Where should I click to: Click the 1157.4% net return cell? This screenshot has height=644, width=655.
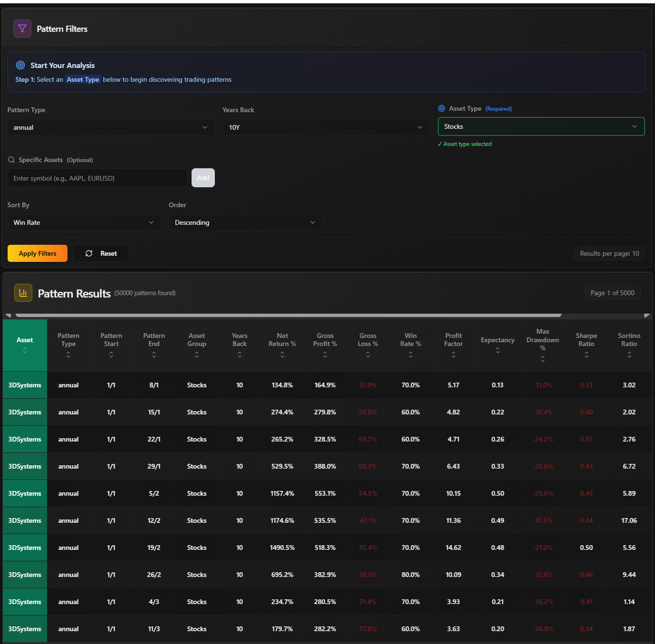tap(282, 493)
